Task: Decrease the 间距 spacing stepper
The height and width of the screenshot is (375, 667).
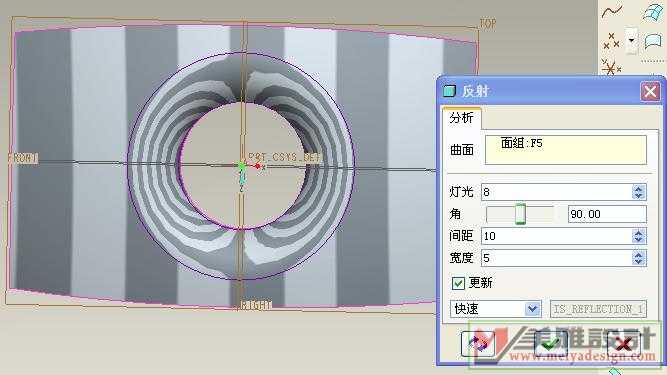Action: [x=638, y=240]
